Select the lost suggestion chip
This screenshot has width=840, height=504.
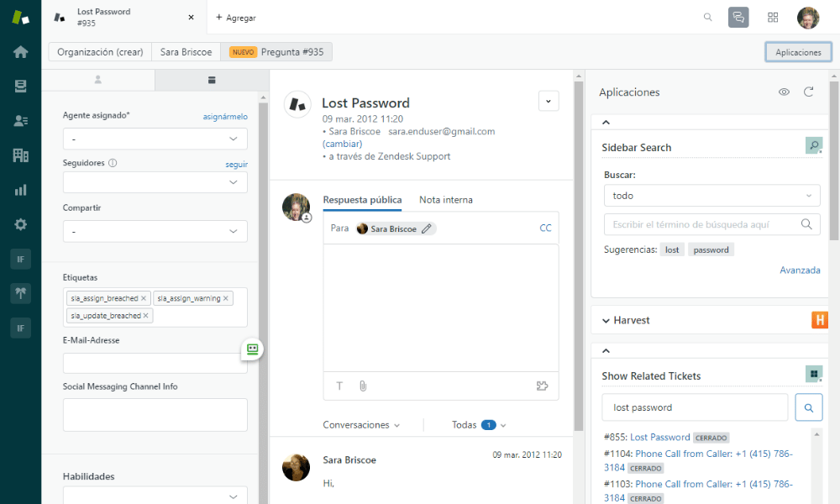pyautogui.click(x=672, y=249)
